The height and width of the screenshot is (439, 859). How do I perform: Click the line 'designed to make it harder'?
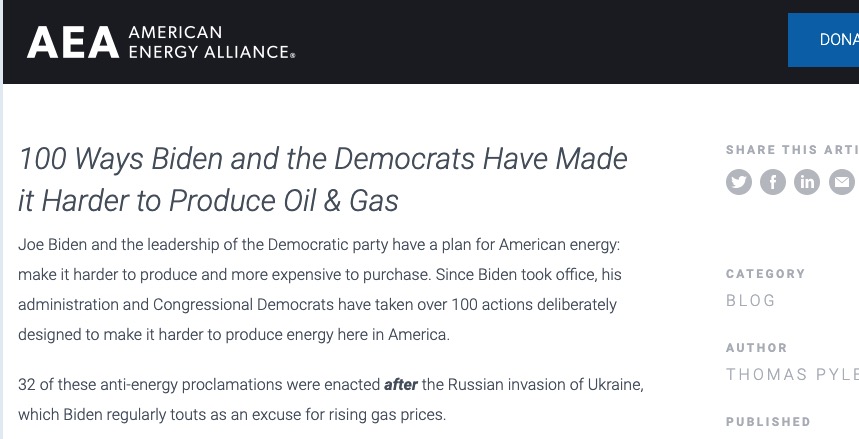point(234,334)
